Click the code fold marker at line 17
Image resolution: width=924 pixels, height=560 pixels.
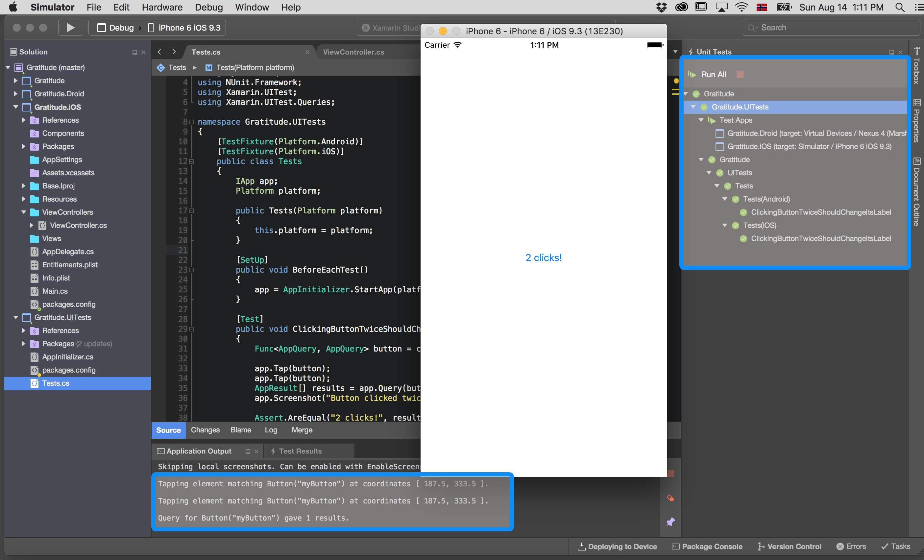click(x=191, y=210)
